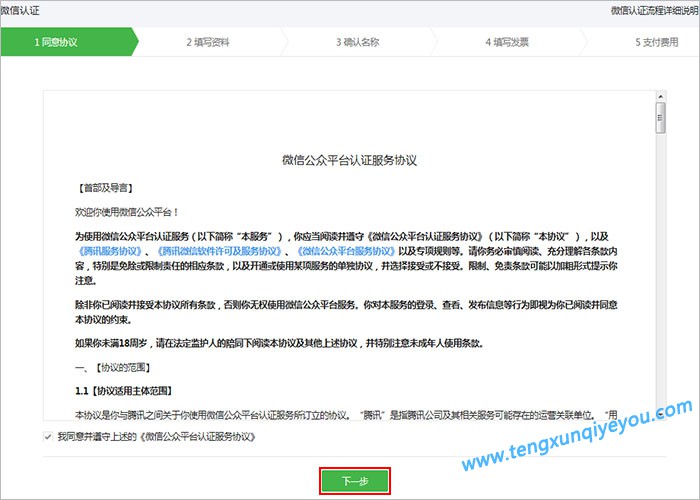Screen dimensions: 700x500
Task: Select step 3 确认名称 tab
Action: (x=358, y=42)
